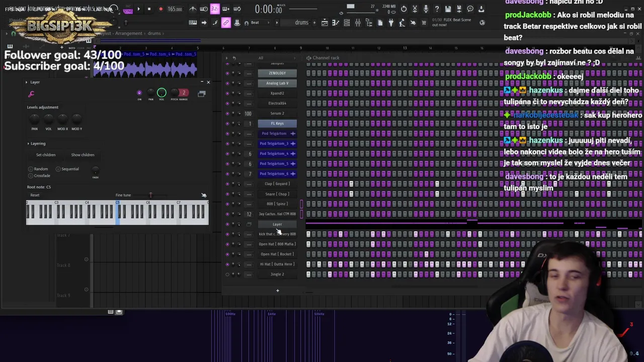Viewport: 644px width, 362px height.
Task: Toggle the highlighted link multi-window icon
Action: (x=226, y=23)
